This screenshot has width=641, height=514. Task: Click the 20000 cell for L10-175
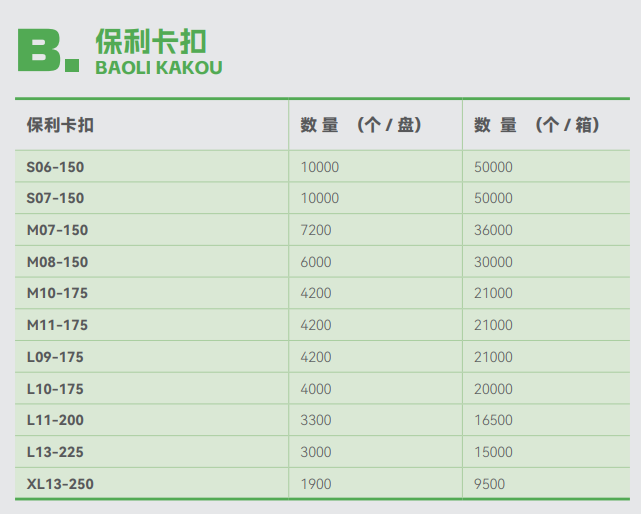[493, 389]
